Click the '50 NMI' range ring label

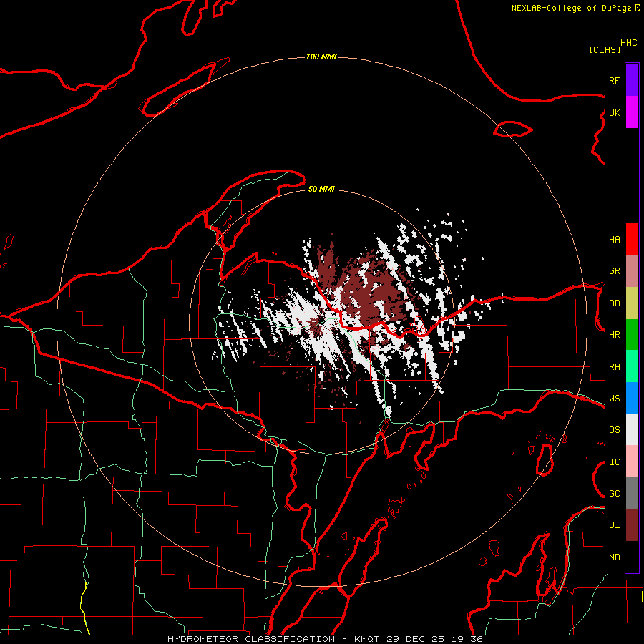(321, 189)
